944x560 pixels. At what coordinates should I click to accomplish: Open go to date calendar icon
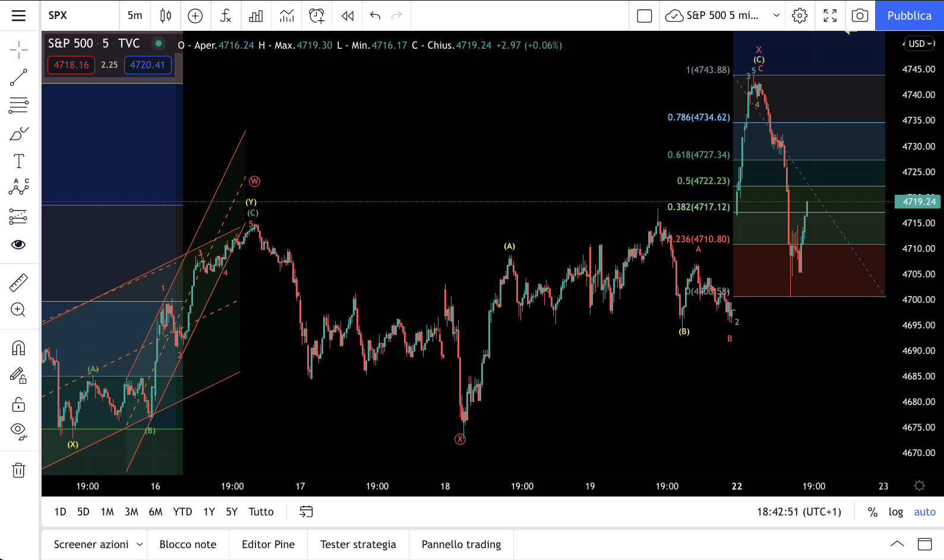click(306, 512)
